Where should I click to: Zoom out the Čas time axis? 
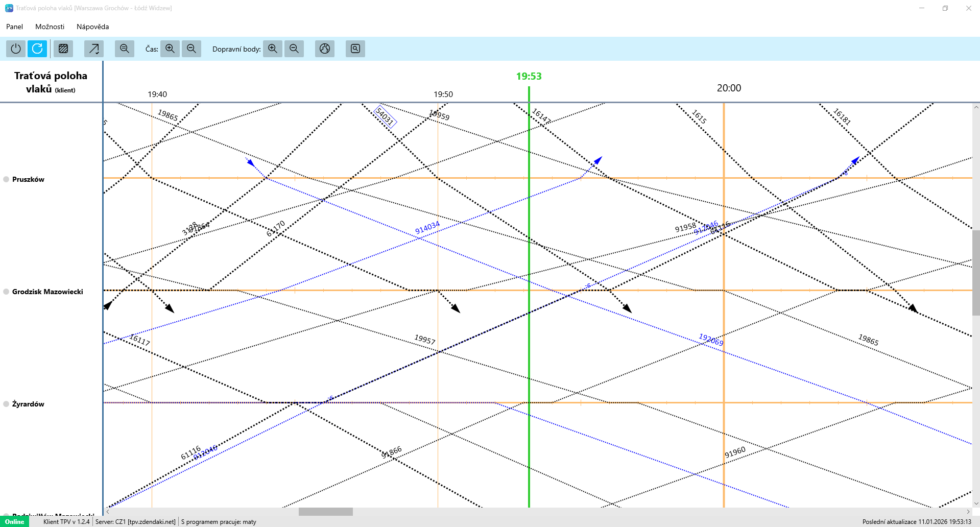coord(192,49)
